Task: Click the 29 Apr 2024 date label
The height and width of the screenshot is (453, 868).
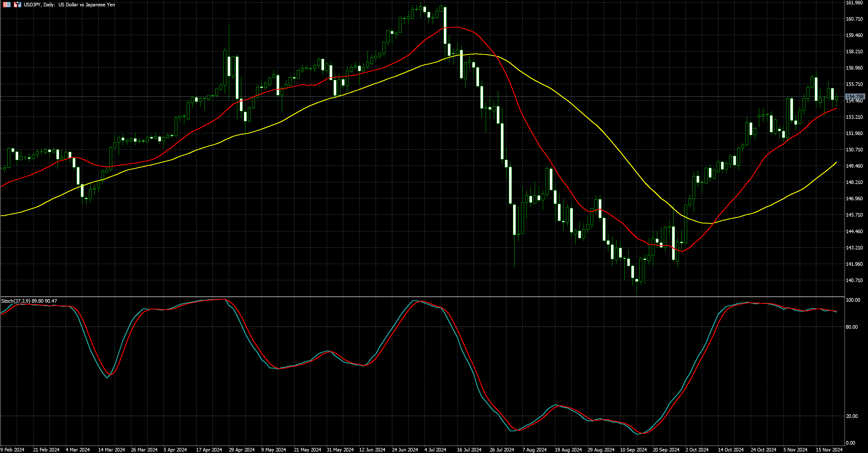Action: pos(242,450)
